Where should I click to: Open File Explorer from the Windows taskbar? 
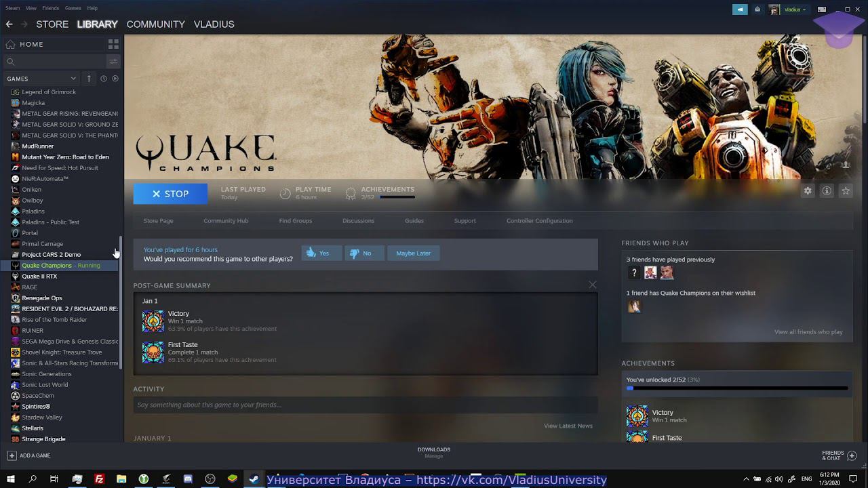pos(121,479)
